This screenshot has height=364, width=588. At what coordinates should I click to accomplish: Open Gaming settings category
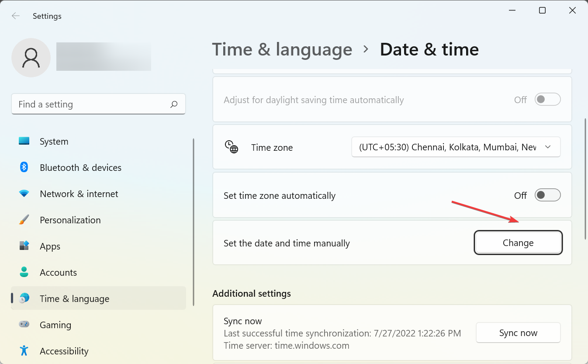pos(98,325)
